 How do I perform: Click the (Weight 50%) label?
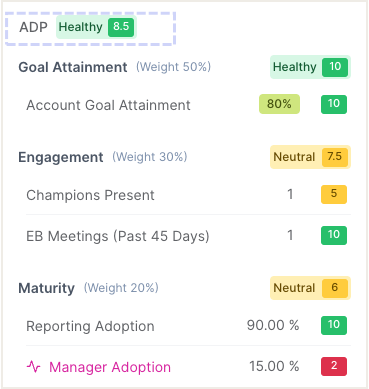click(x=173, y=67)
